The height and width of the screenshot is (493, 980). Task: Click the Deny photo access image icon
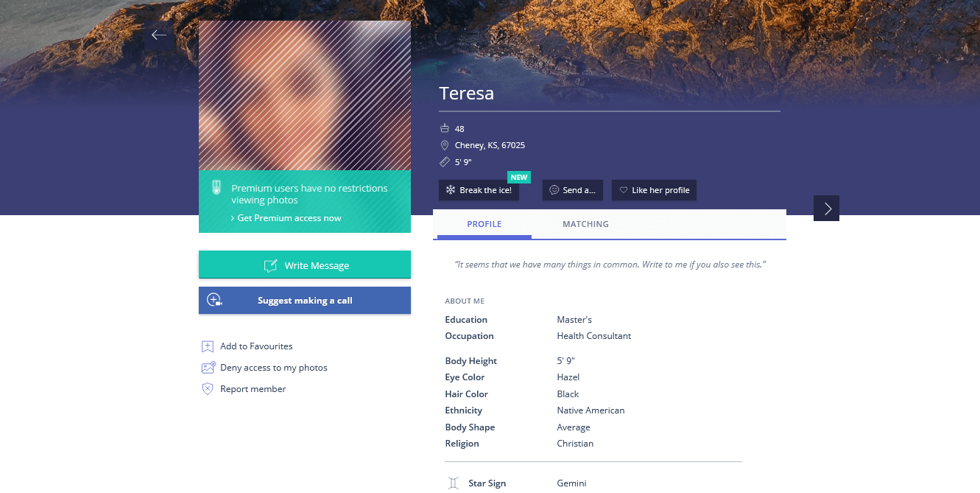208,368
